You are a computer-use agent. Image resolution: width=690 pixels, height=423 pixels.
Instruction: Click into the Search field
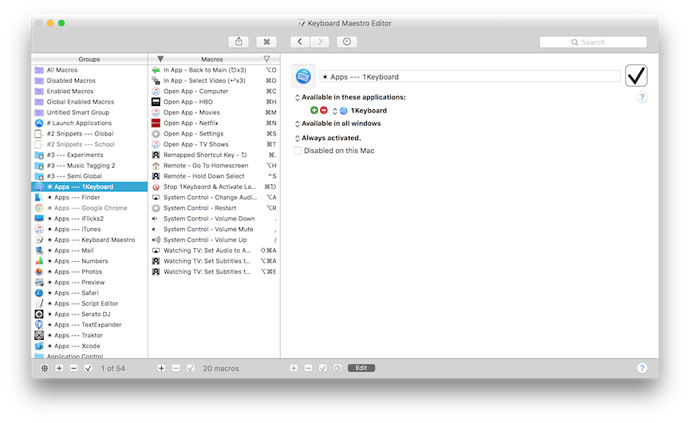tap(593, 42)
